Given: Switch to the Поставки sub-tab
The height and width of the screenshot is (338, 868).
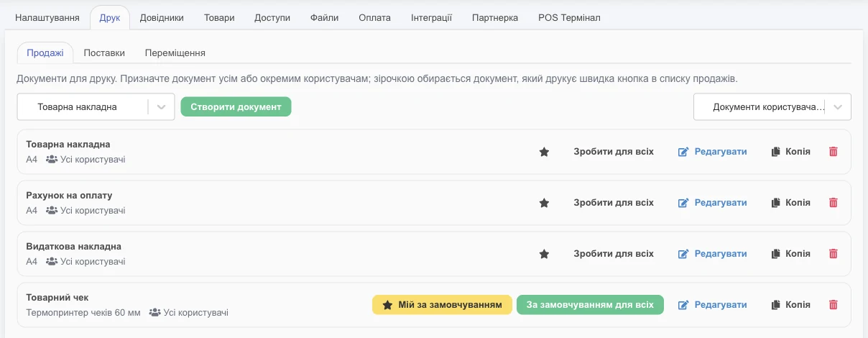Looking at the screenshot, I should click(104, 52).
